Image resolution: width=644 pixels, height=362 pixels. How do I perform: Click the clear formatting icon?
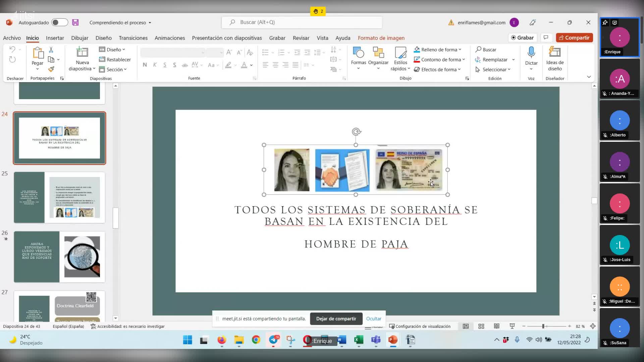coord(250,52)
